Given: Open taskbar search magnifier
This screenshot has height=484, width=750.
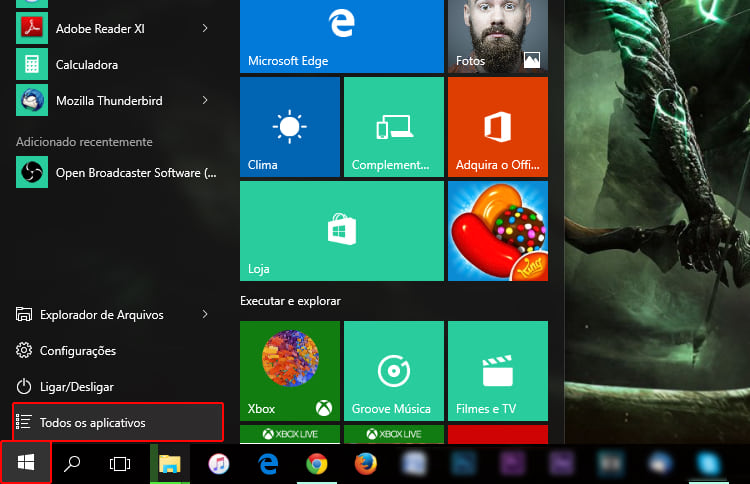Looking at the screenshot, I should 72,463.
